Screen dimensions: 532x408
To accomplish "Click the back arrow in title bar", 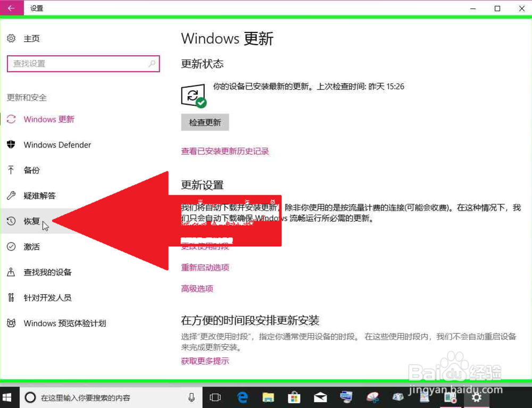I will pos(11,8).
